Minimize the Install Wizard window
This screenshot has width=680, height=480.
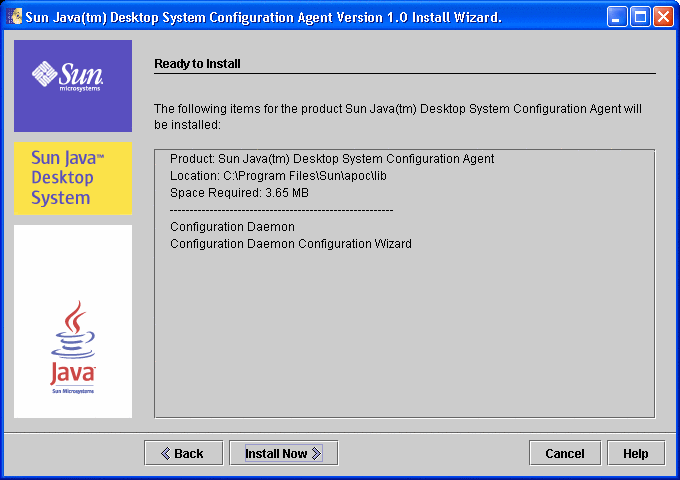tap(617, 17)
